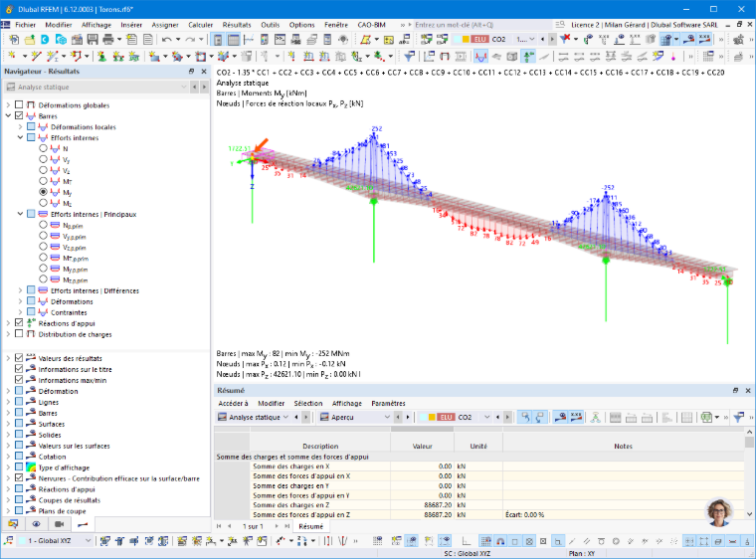Click the assistant avatar picture
The height and width of the screenshot is (559, 756).
[x=719, y=512]
